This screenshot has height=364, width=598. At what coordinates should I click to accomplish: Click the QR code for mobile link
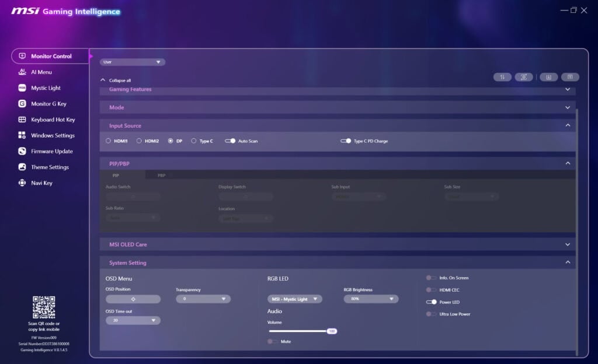(x=44, y=307)
